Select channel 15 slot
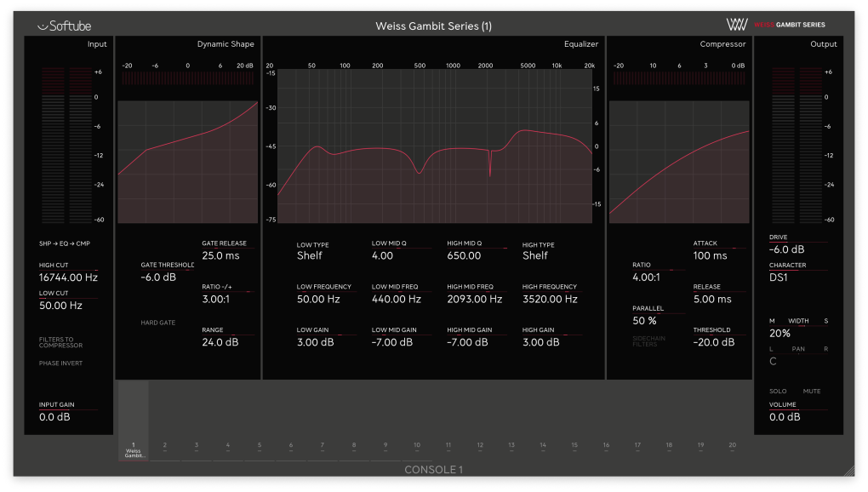This screenshot has width=868, height=492. [574, 445]
